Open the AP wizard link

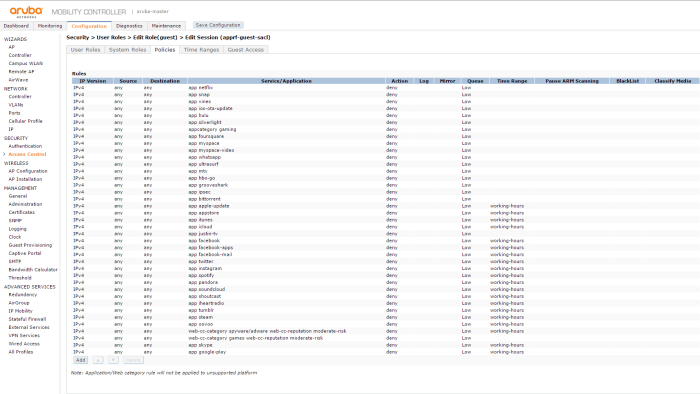(x=12, y=47)
